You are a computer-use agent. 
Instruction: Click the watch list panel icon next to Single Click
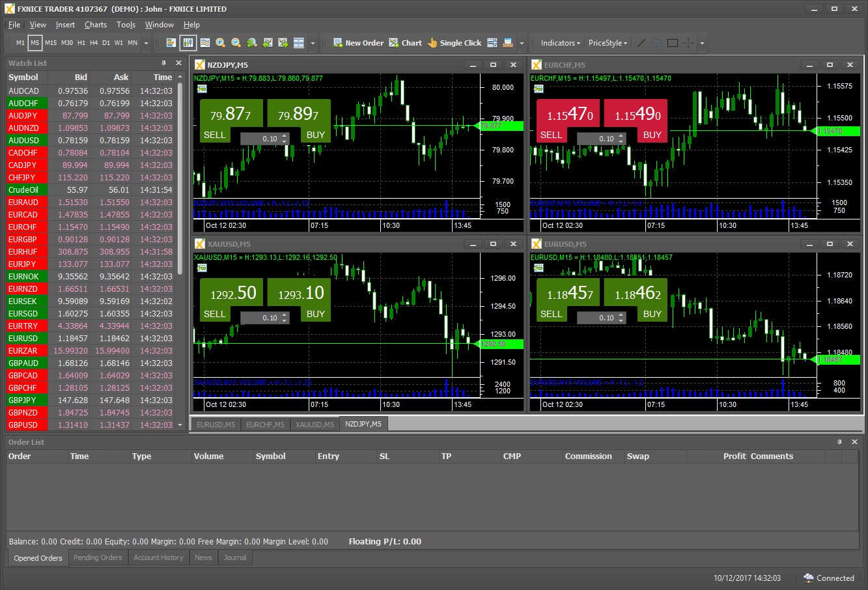coord(492,43)
